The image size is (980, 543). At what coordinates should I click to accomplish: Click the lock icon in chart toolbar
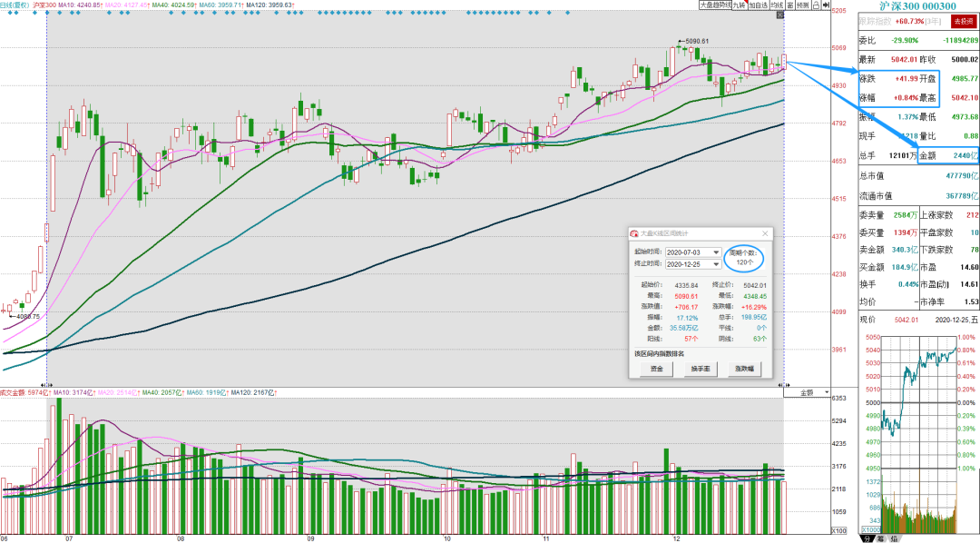tap(817, 5)
